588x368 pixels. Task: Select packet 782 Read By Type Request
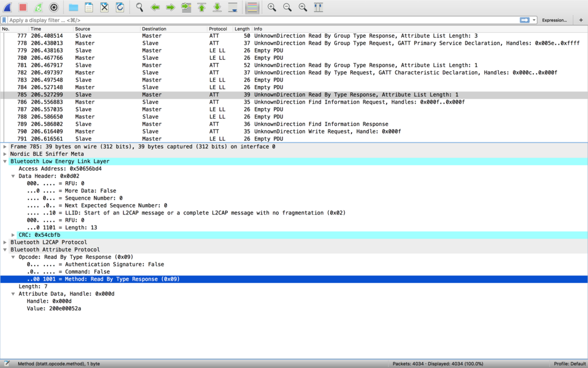point(294,72)
